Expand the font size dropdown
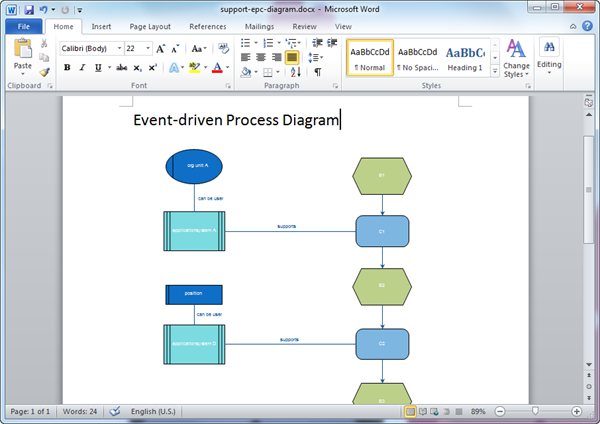Screen dimensions: 600x424 coord(147,48)
